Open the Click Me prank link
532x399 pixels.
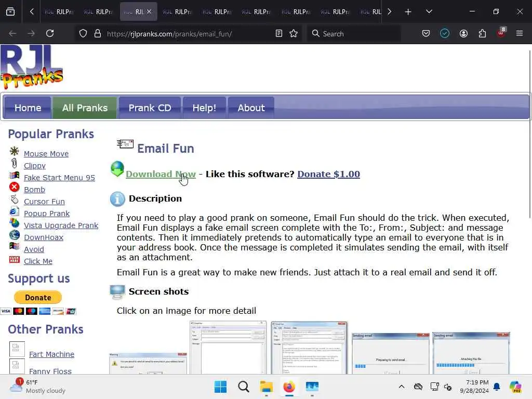point(38,261)
